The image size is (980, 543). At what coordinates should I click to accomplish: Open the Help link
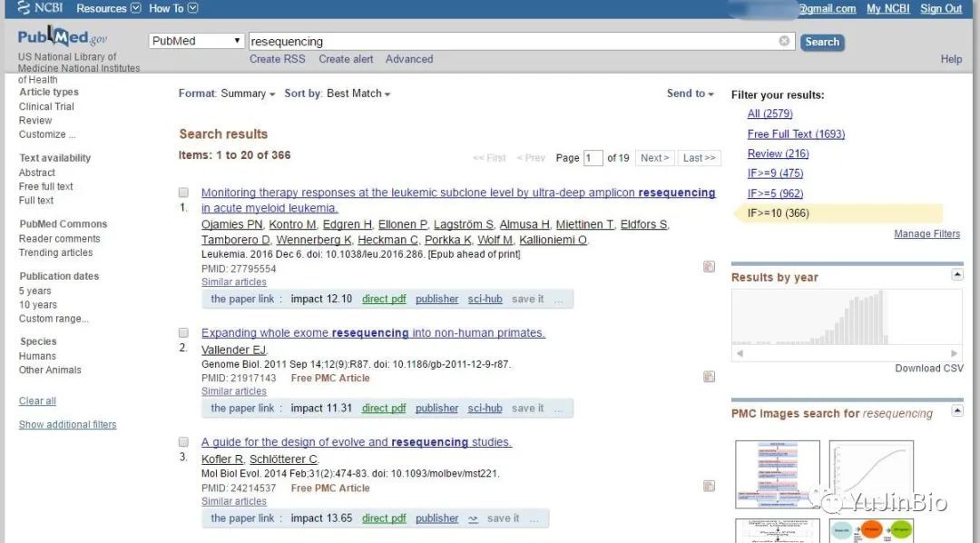951,59
